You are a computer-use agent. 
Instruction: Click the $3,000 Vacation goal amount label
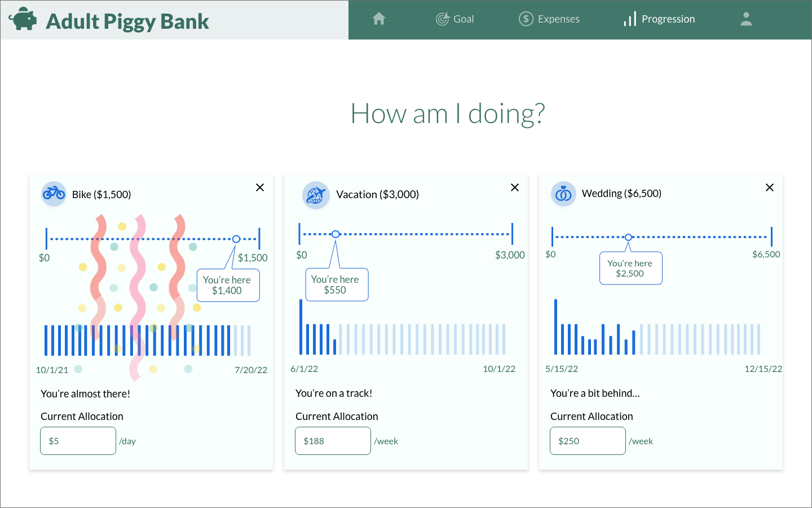(510, 255)
